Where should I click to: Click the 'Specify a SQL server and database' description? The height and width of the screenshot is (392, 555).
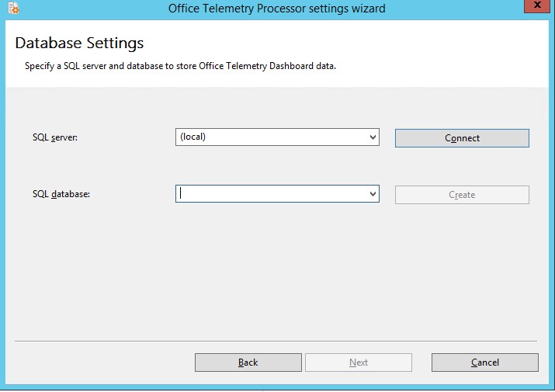click(180, 66)
